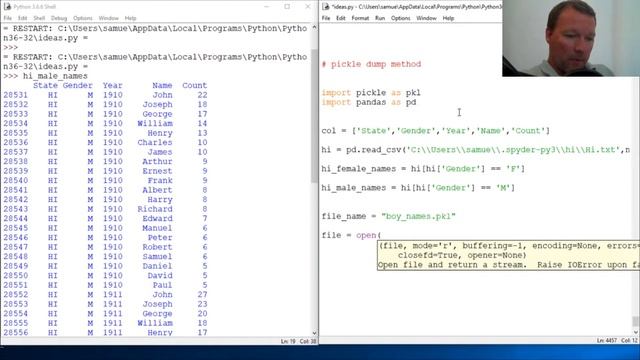640x360 pixels.
Task: Click ideas.py editor title bar icon
Action: pyautogui.click(x=325, y=7)
